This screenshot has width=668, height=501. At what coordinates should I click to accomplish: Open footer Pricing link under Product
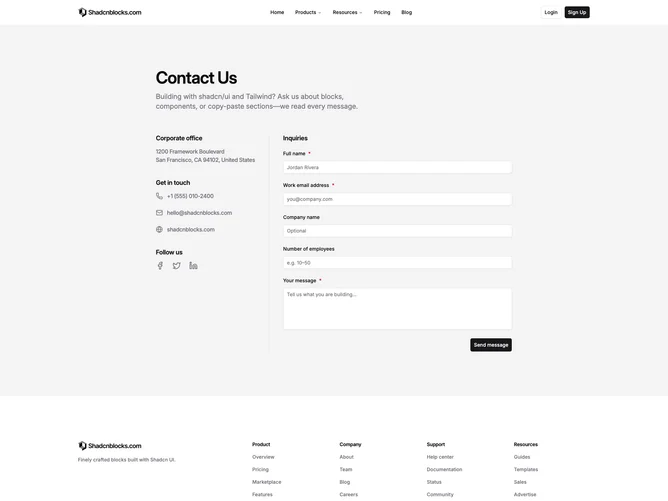(x=260, y=469)
